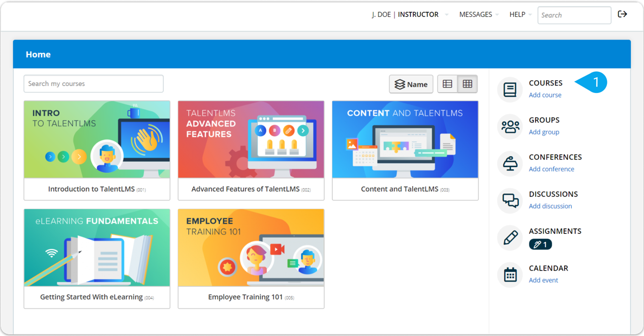Click the Add group link
This screenshot has height=336, width=644.
coord(544,132)
